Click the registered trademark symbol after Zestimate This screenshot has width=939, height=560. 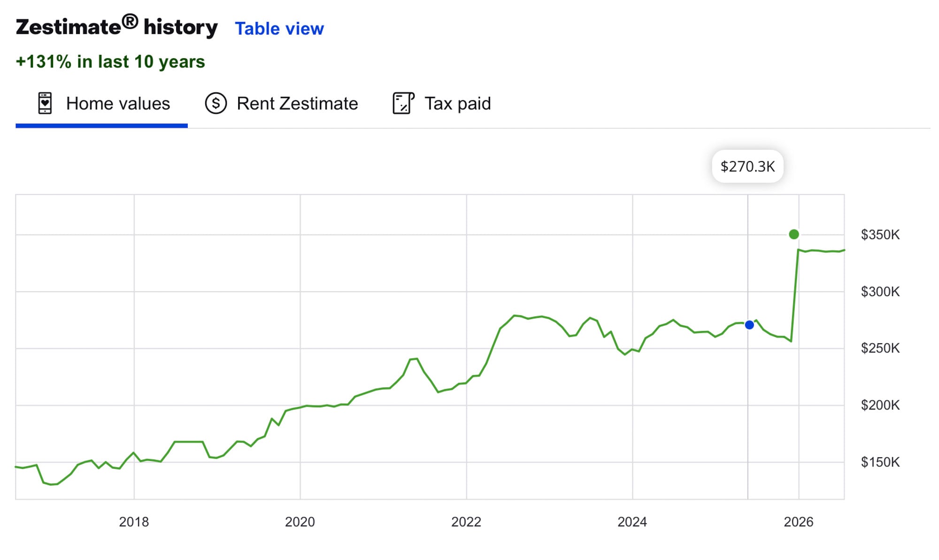click(130, 21)
